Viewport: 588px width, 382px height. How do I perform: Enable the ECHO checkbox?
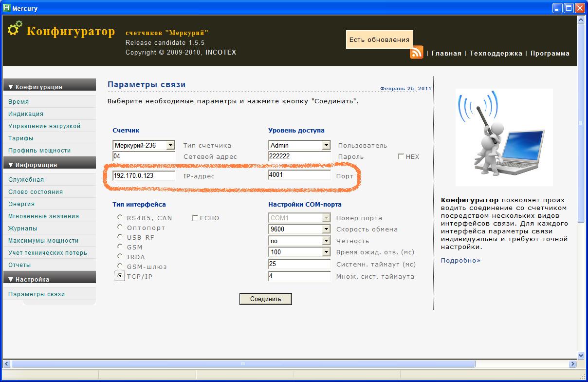click(x=195, y=218)
